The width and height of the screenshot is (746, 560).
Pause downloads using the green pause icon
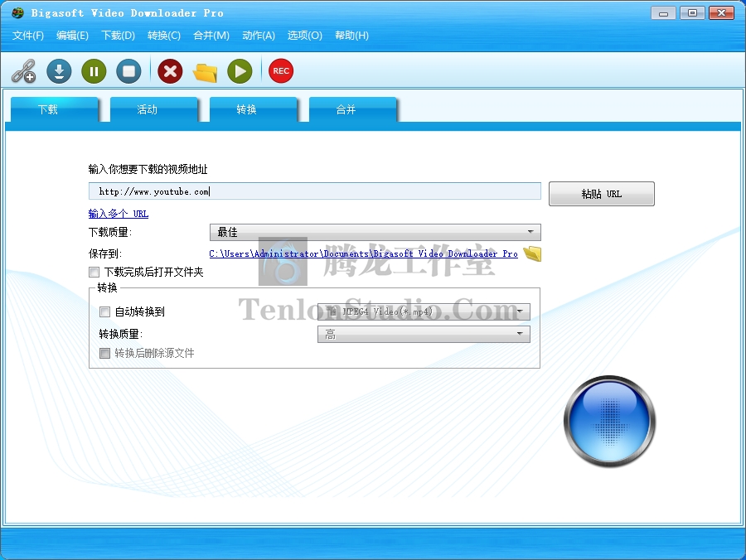[x=94, y=71]
